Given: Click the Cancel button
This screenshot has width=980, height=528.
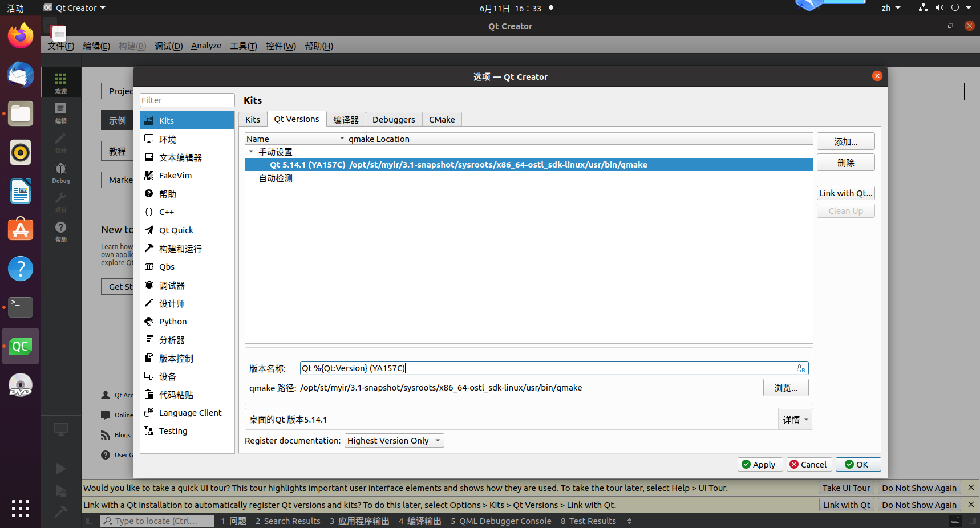Looking at the screenshot, I should coord(809,465).
